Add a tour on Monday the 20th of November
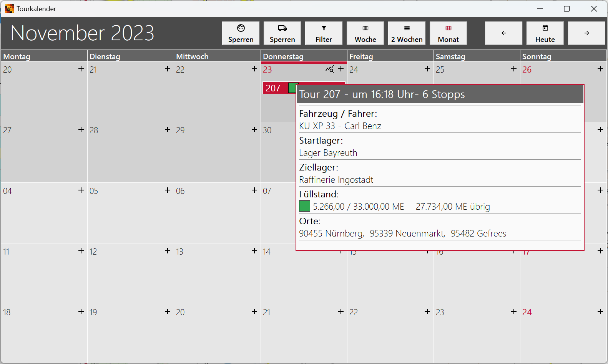Viewport: 608px width, 364px height. (81, 69)
